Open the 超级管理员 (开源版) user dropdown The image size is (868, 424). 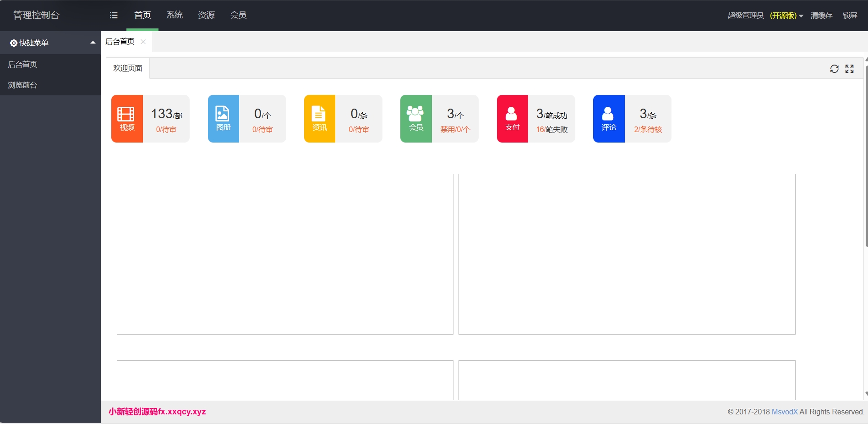click(765, 16)
